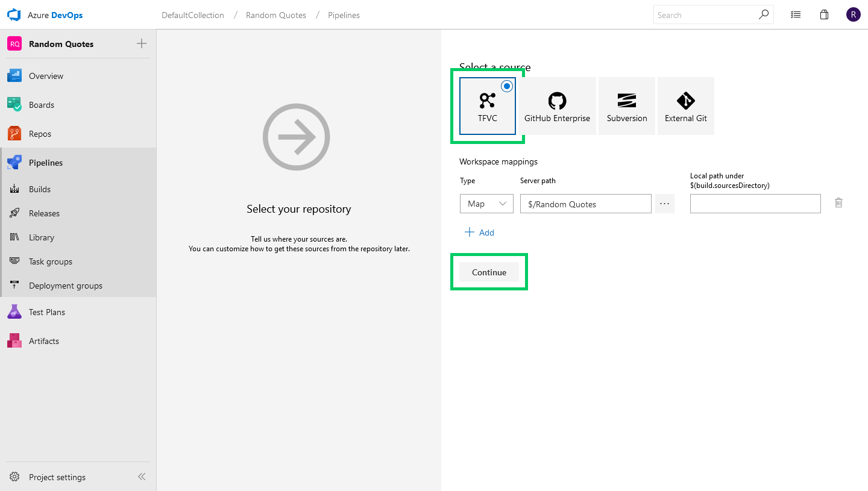The width and height of the screenshot is (868, 491).
Task: Click the Task groups icon
Action: (x=14, y=261)
